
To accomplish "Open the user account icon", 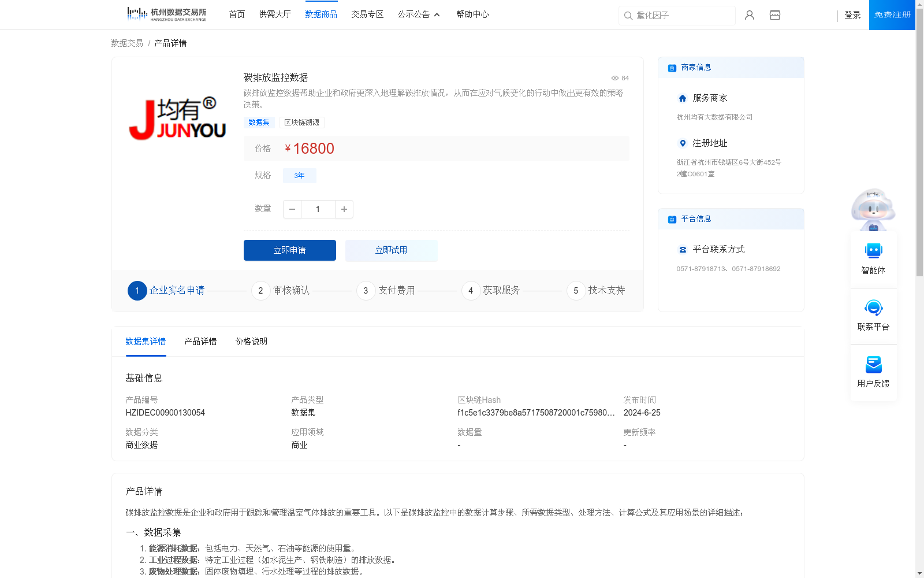I will point(750,15).
